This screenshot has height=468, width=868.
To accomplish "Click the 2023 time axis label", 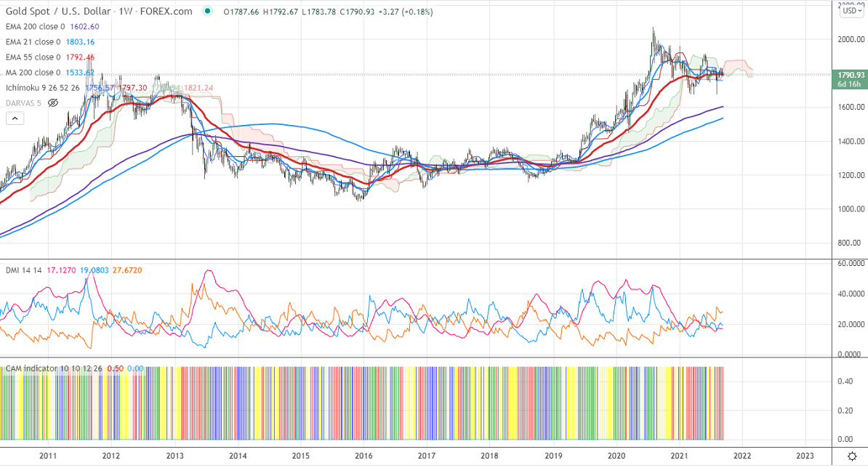I will pyautogui.click(x=805, y=456).
